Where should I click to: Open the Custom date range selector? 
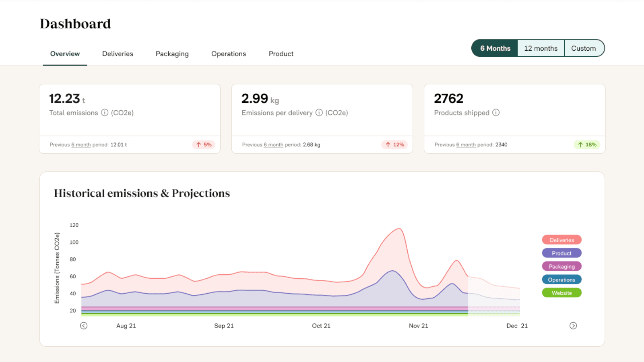tap(584, 48)
